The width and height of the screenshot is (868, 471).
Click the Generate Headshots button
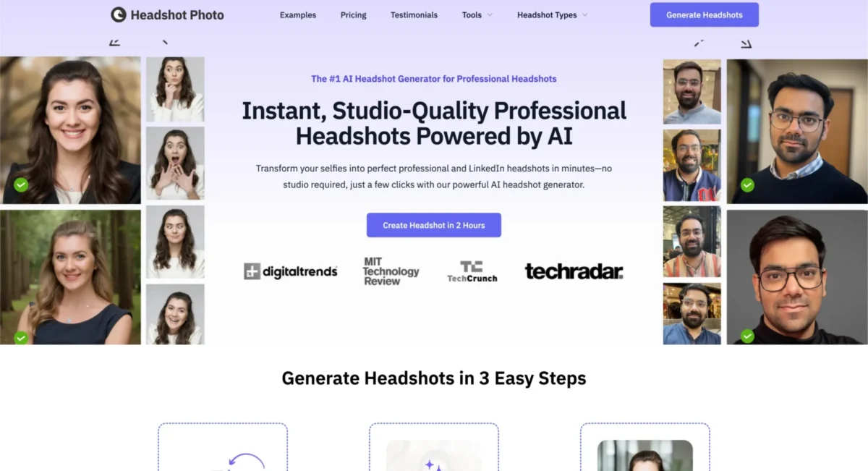[705, 15]
